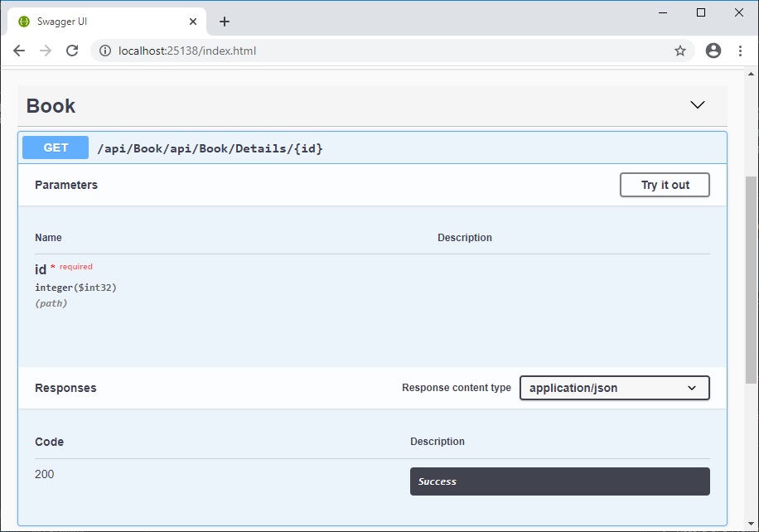Click the Parameters heading
The image size is (759, 532).
tap(66, 185)
